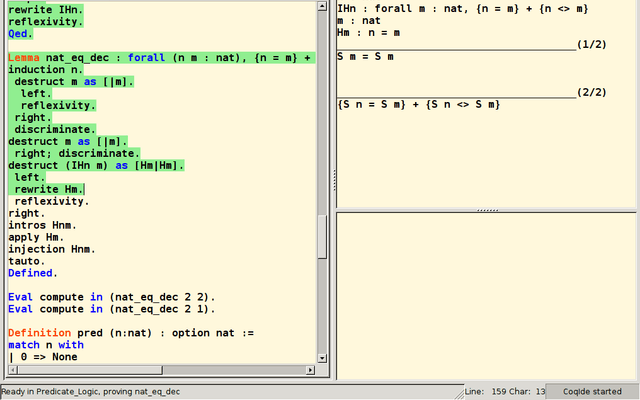Click the vertical scrollbar thumb of script
The width and height of the screenshot is (640, 400).
[322, 237]
